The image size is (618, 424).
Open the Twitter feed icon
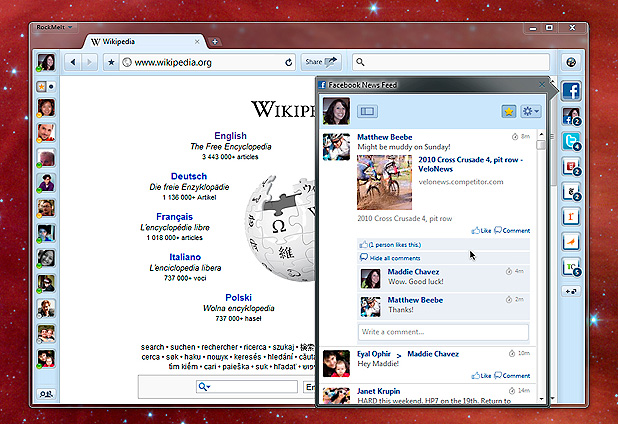(572, 141)
